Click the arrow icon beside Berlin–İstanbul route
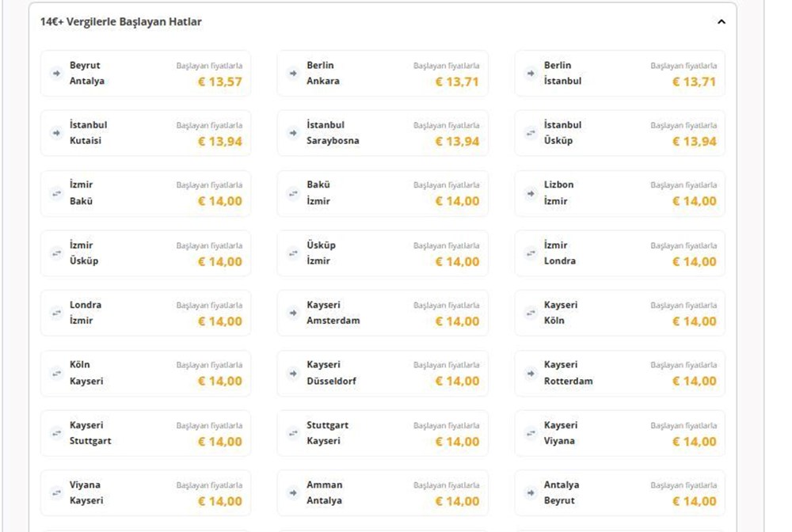 coord(531,74)
